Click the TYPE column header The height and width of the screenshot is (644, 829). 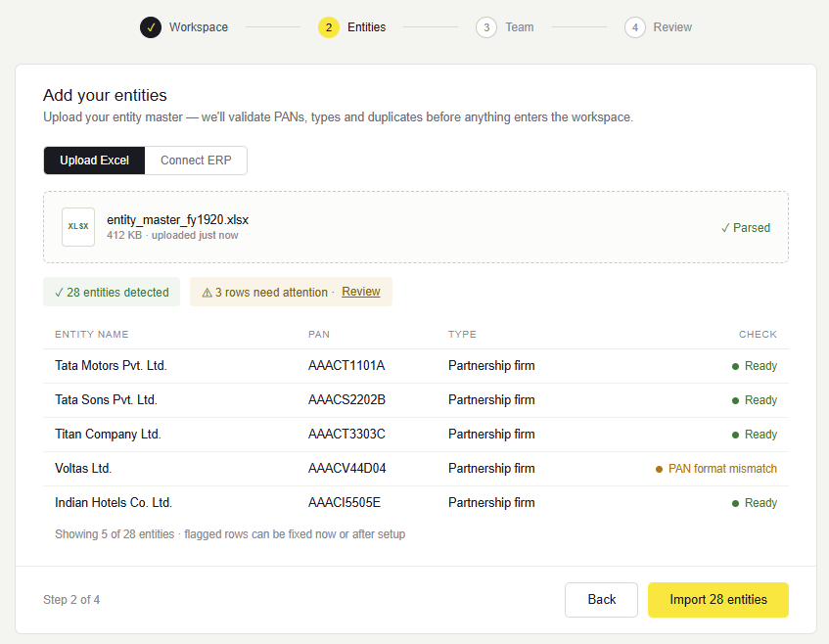tap(462, 334)
